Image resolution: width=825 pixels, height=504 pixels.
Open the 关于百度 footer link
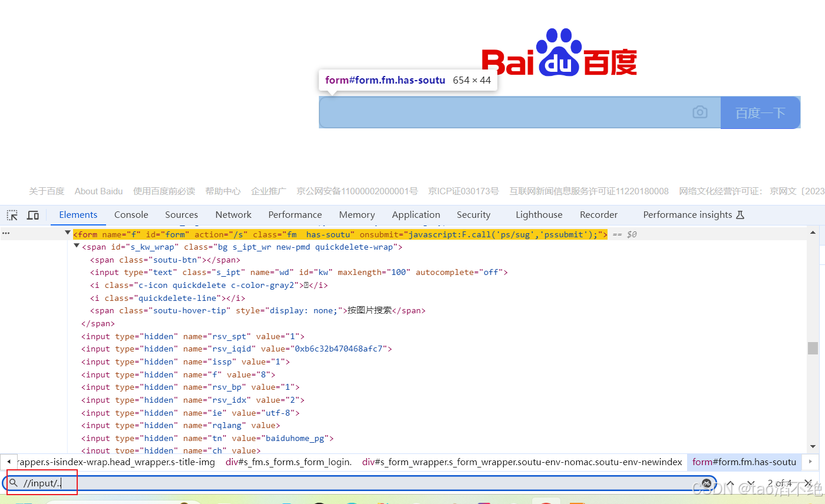point(47,191)
